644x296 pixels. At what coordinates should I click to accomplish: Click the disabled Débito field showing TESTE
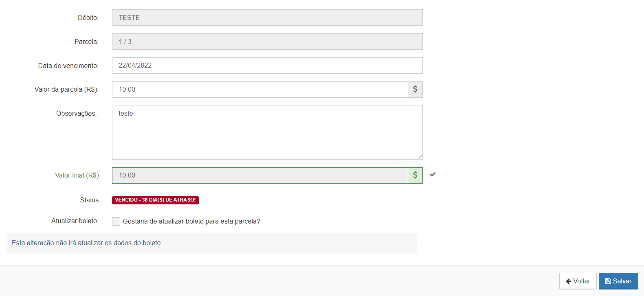click(x=267, y=18)
